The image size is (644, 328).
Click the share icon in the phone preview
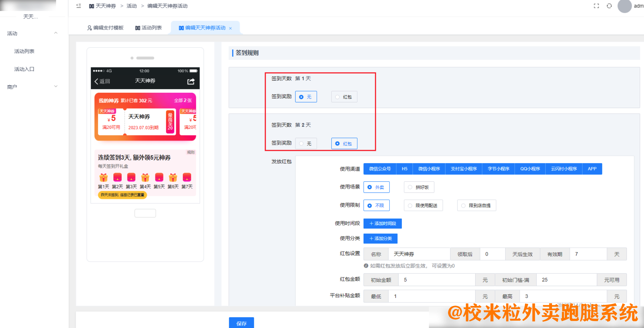[191, 81]
